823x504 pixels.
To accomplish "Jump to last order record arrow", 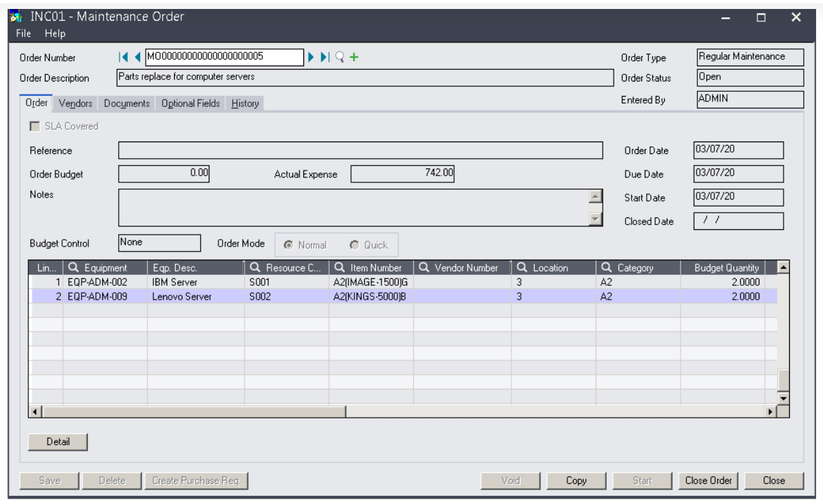I will click(x=325, y=57).
